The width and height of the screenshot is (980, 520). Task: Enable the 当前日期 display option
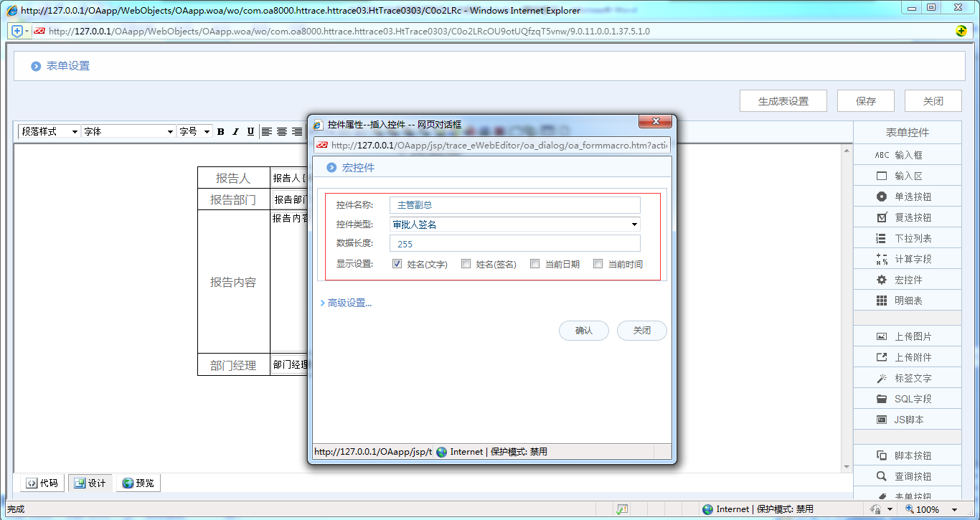534,263
